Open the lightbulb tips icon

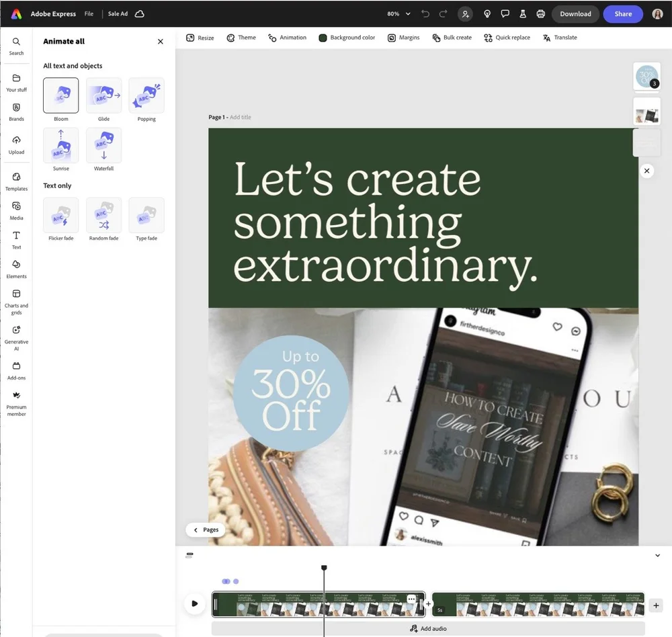487,13
